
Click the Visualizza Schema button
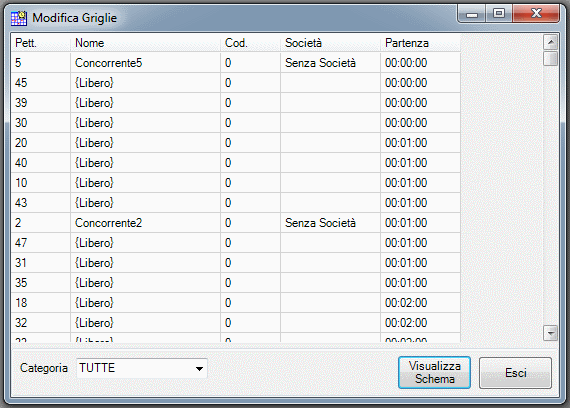point(434,372)
